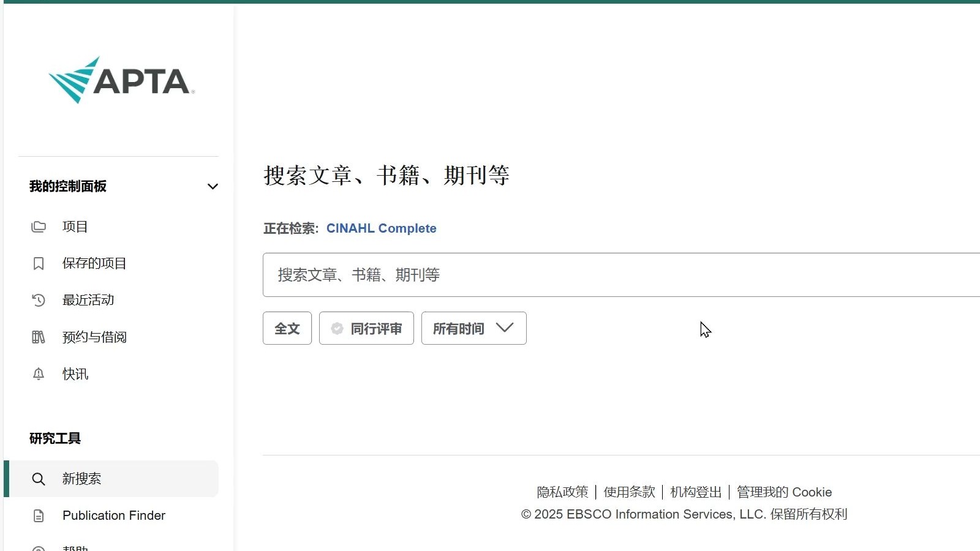
Task: Open the 隐私政策 privacy policy link
Action: pos(562,492)
